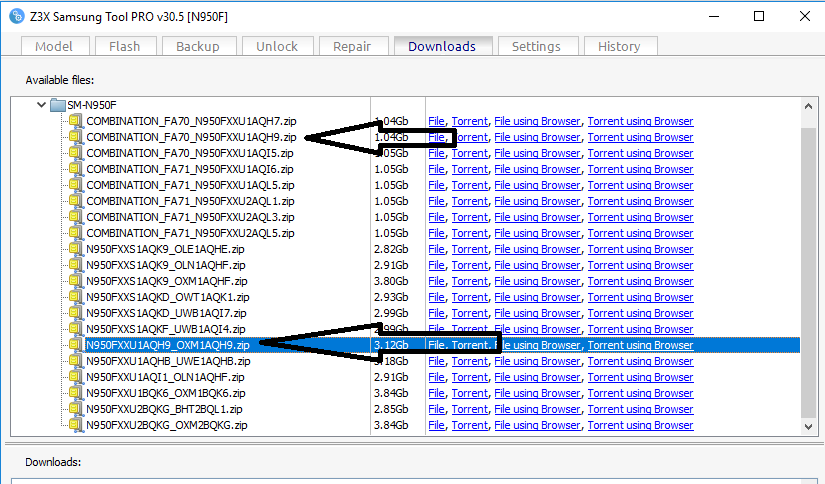825x484 pixels.
Task: Click zip icon for N950FXXS1AQK9_OLN1AQHF.zip
Action: point(76,265)
